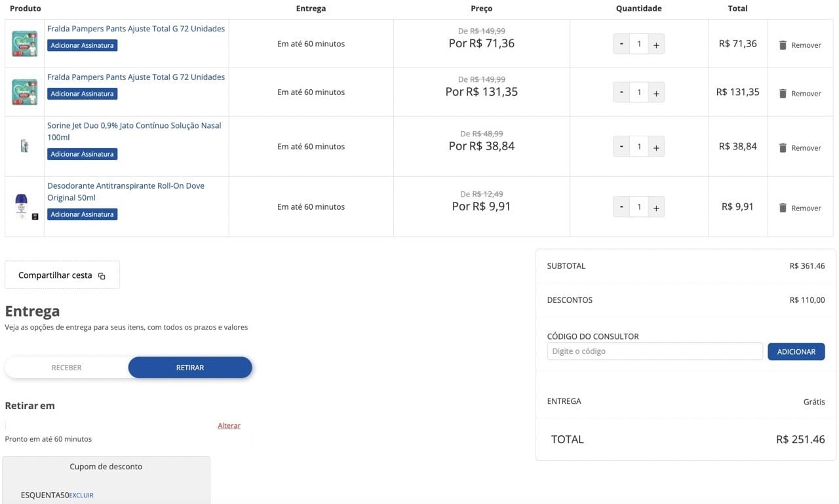This screenshot has height=504, width=839.
Task: Decrease Dove deodorant quantity
Action: [x=621, y=207]
